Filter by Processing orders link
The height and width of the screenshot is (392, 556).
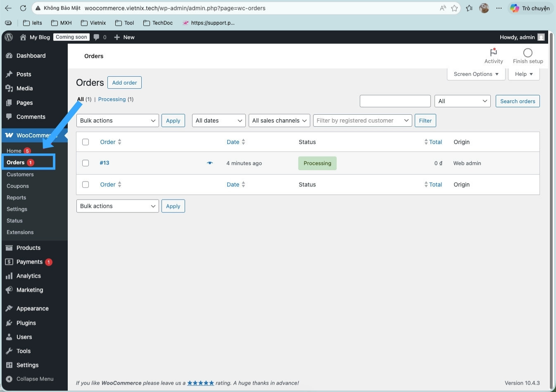coord(112,99)
